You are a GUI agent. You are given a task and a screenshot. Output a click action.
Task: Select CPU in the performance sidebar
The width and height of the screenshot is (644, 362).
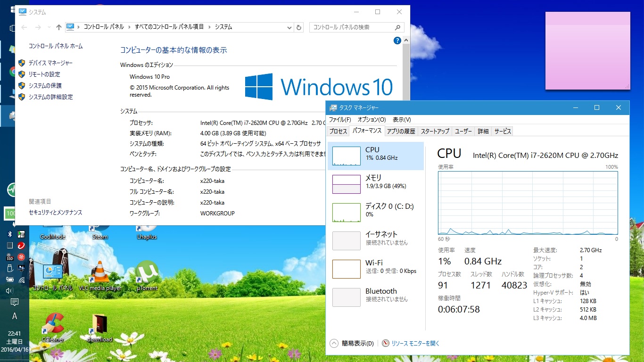tap(376, 156)
